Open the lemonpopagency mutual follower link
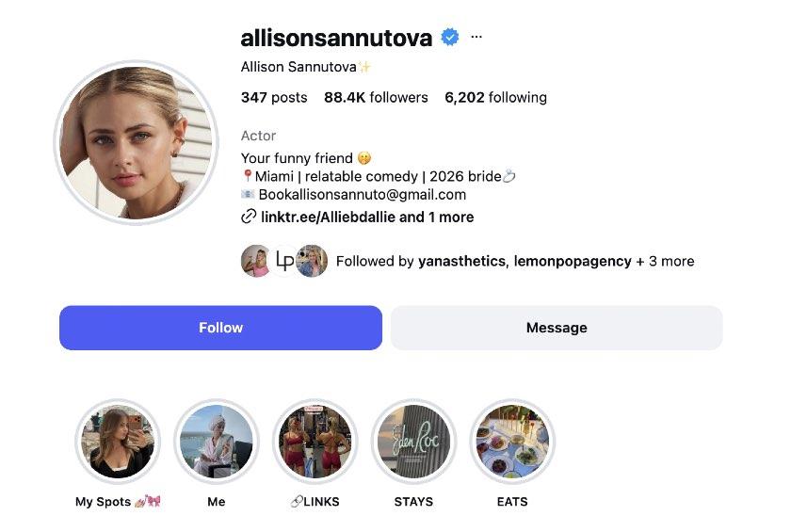 tap(573, 262)
